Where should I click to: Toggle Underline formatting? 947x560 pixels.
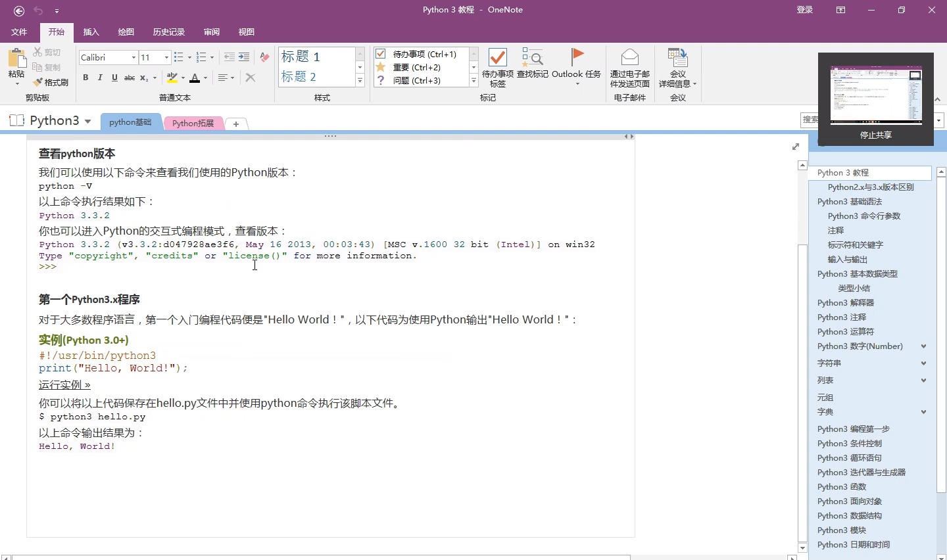click(114, 78)
